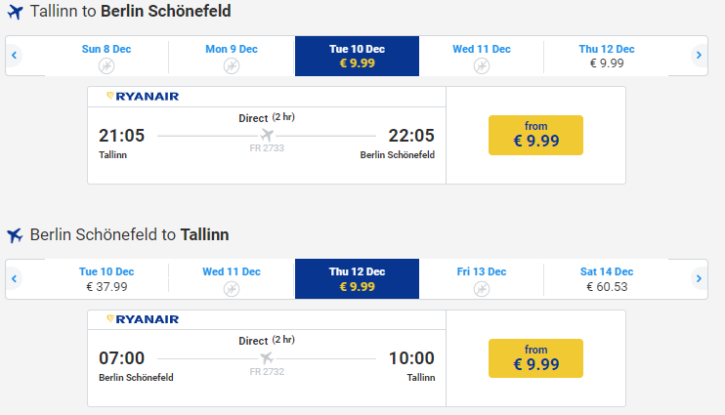Show later outbound dates with the right arrow
725x415 pixels.
click(x=699, y=55)
